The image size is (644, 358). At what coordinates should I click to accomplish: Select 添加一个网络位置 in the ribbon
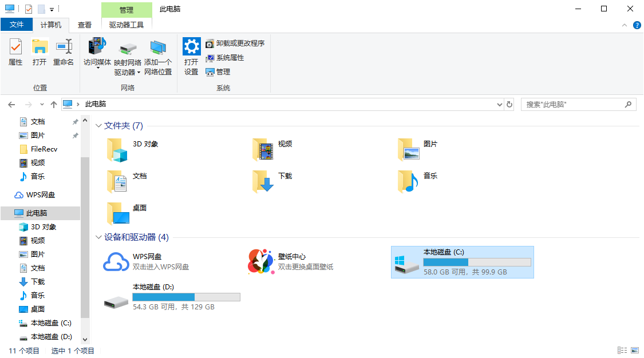159,54
